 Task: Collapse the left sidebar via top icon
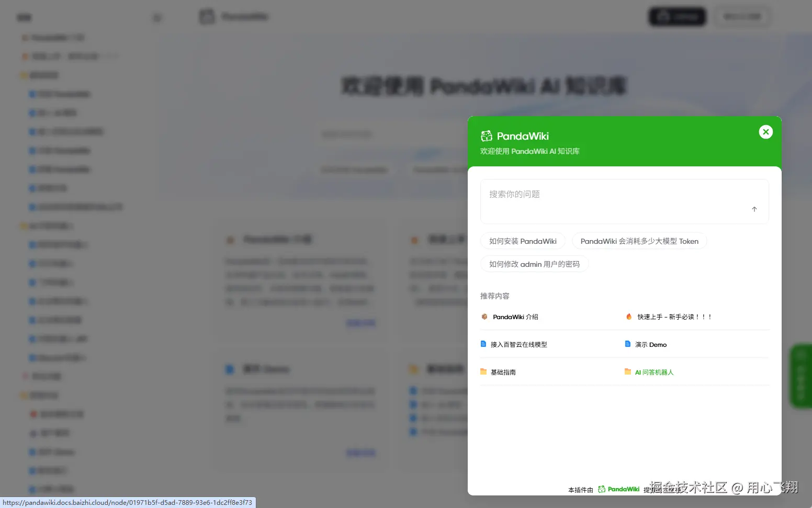click(157, 18)
